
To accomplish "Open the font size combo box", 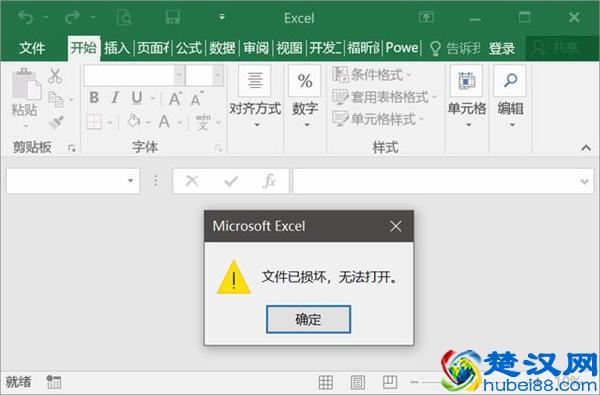I will [204, 75].
